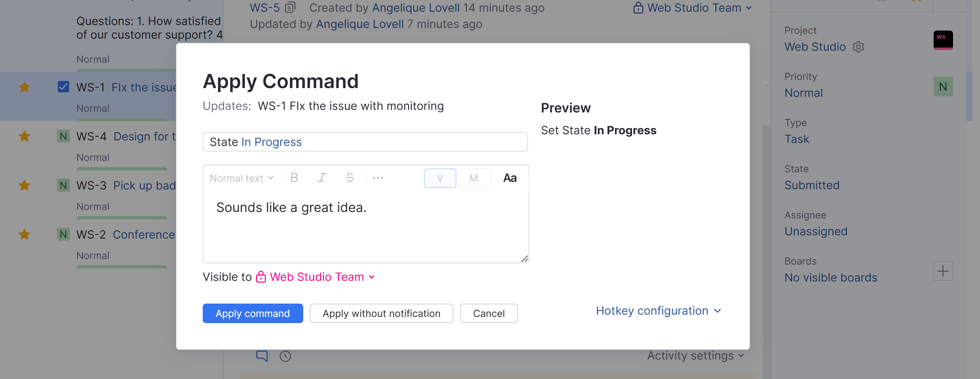This screenshot has height=379, width=980.
Task: Apply italic formatting in the comment editor
Action: tap(322, 177)
